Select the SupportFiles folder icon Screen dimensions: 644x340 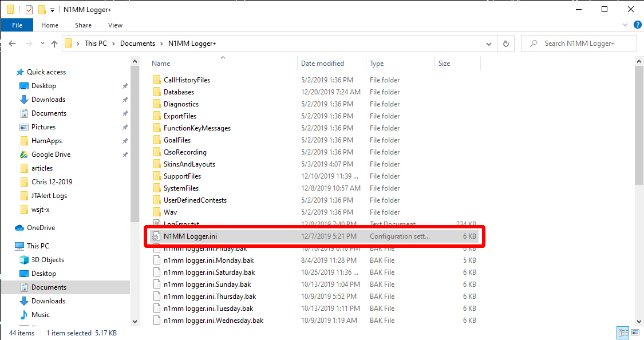click(x=156, y=176)
